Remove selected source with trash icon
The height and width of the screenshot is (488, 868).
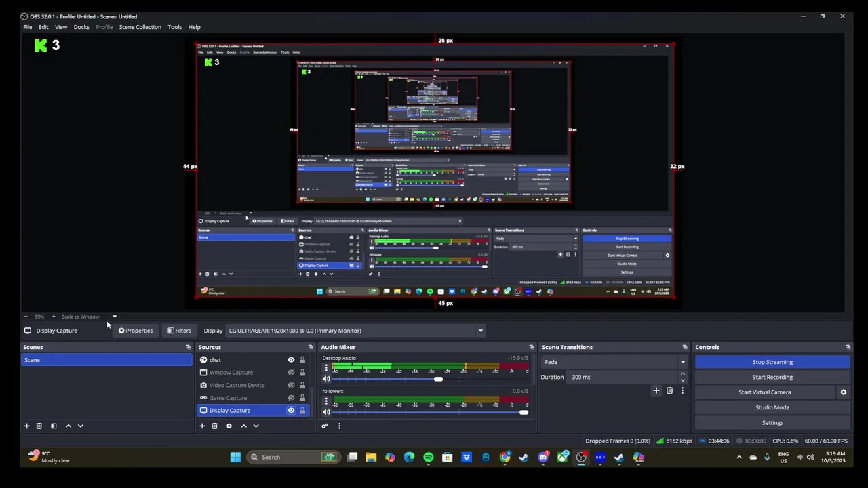coord(214,426)
